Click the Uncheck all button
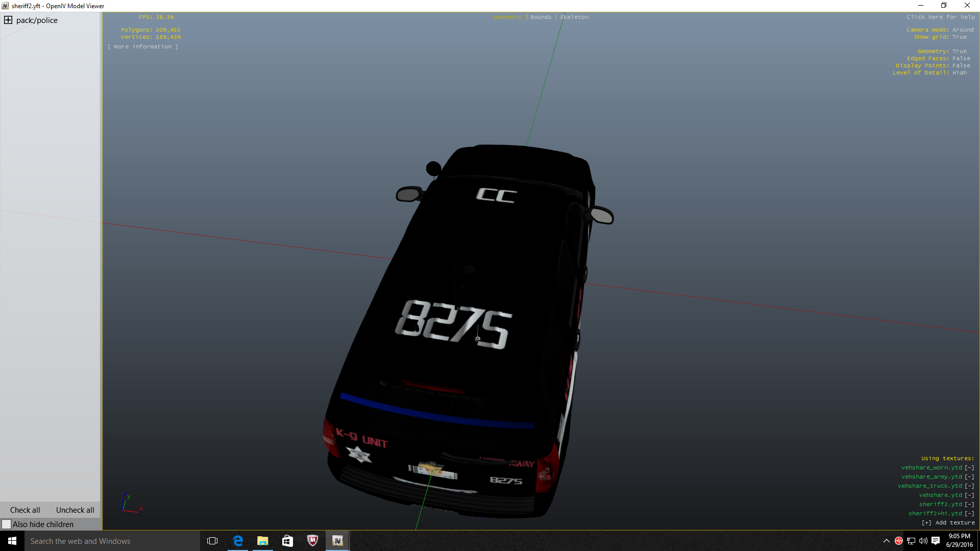 click(75, 510)
